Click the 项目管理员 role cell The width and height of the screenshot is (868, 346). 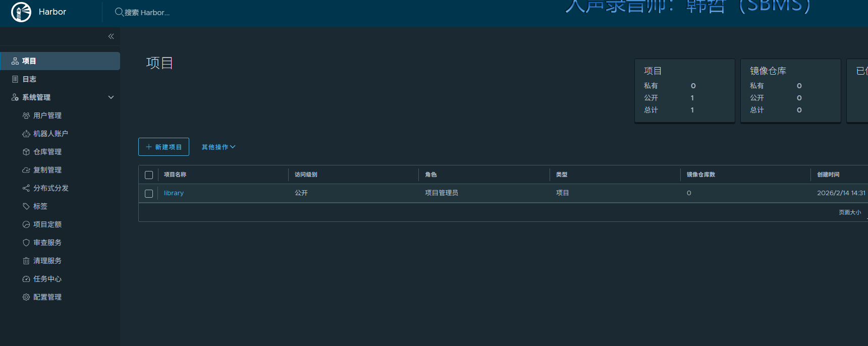[442, 193]
